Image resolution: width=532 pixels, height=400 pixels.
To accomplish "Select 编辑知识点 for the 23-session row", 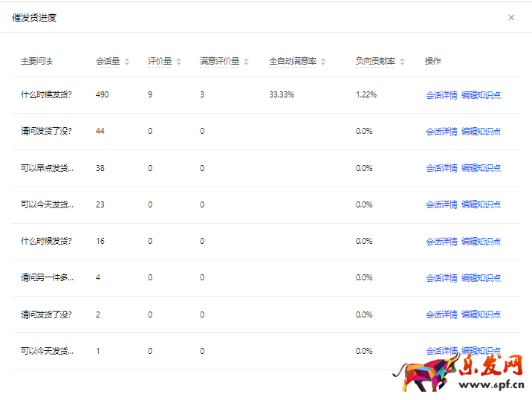I will tap(481, 204).
